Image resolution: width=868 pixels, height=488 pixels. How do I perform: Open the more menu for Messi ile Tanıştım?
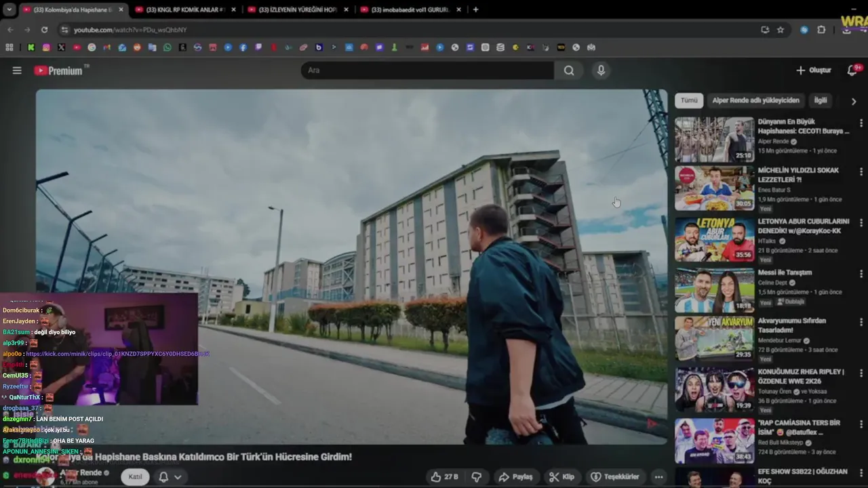click(x=861, y=273)
